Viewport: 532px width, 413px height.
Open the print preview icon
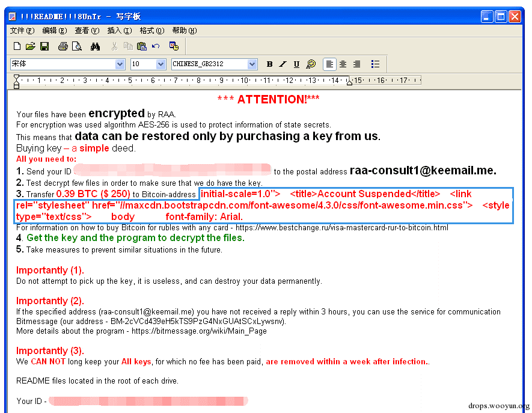pos(77,46)
